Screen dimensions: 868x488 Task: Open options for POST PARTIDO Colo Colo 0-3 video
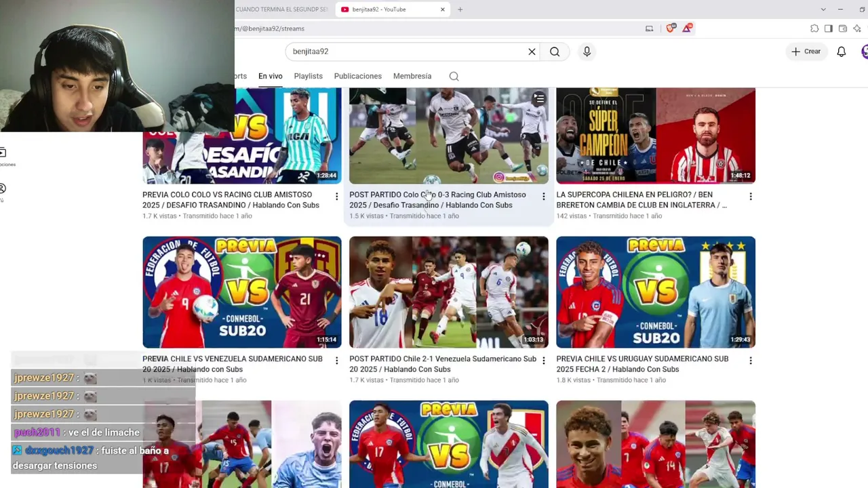(543, 197)
